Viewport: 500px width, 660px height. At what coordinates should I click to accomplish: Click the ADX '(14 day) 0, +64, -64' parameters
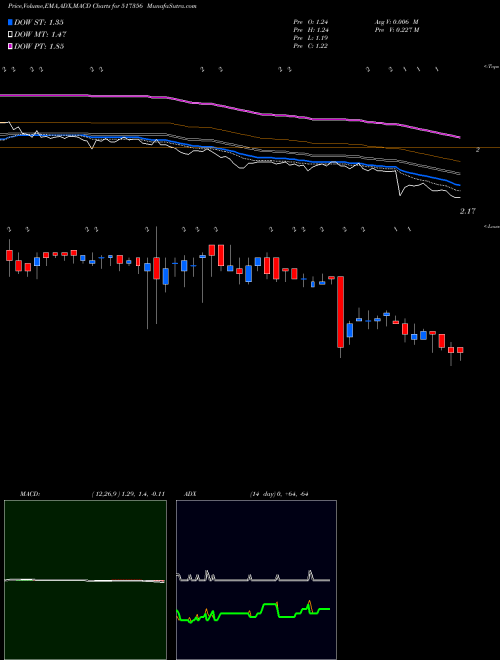click(278, 494)
